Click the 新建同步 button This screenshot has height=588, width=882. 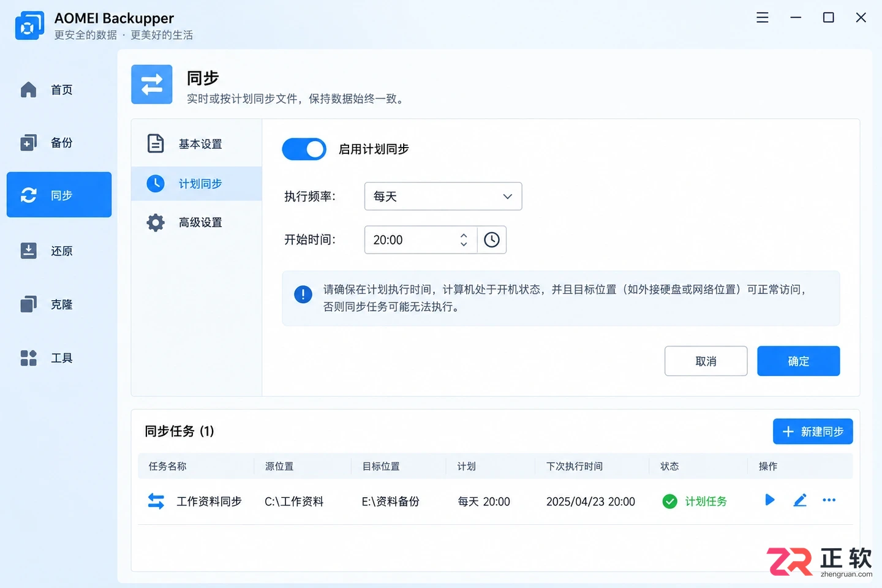click(x=813, y=431)
